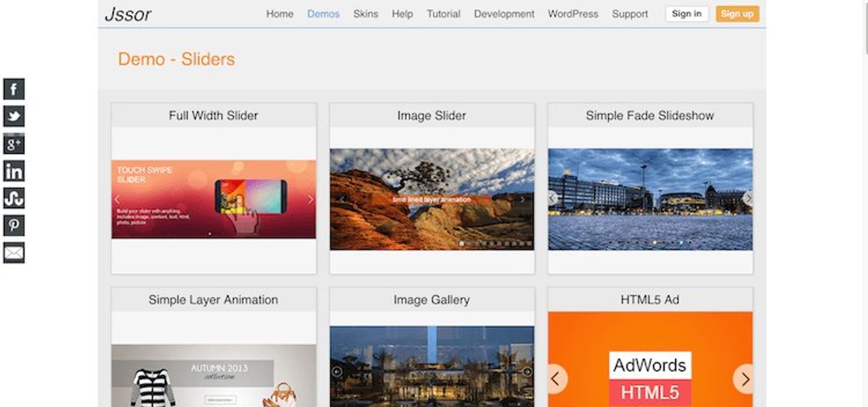Open the Full Width Slider title link
Image resolution: width=868 pixels, height=407 pixels.
(213, 115)
